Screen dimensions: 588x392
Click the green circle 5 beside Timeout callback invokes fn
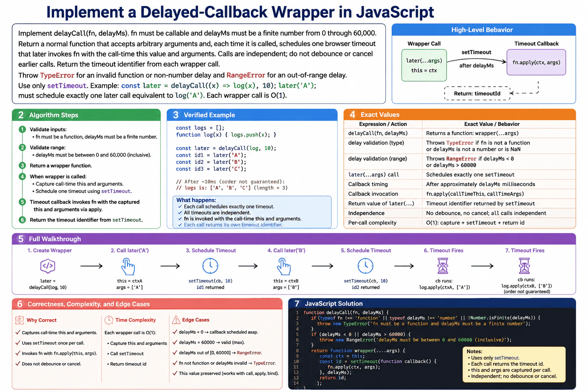tap(23, 202)
